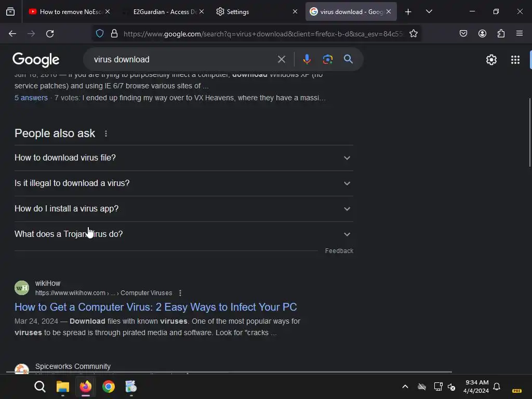Open Windows taskbar search

click(39, 387)
